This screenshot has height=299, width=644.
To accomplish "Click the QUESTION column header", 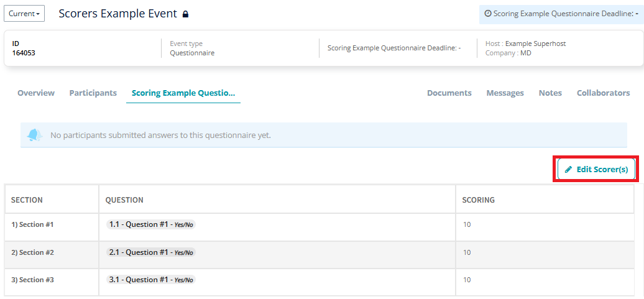I will (124, 200).
